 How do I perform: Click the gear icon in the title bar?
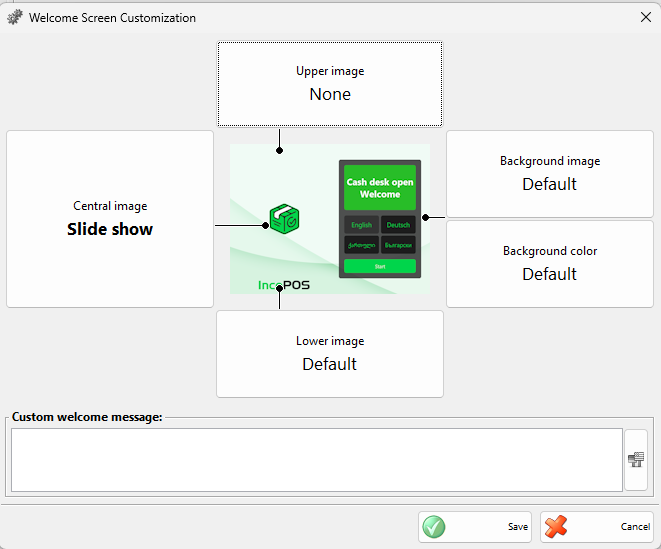[15, 18]
